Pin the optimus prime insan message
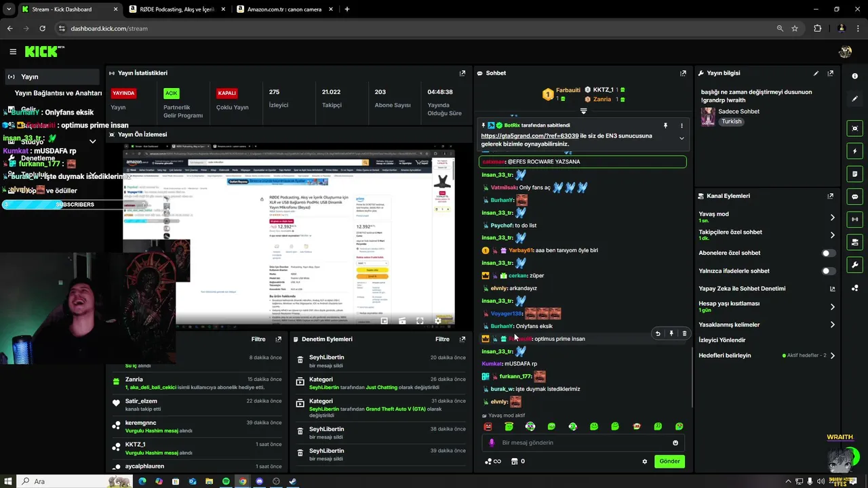The image size is (868, 488). [x=671, y=333]
